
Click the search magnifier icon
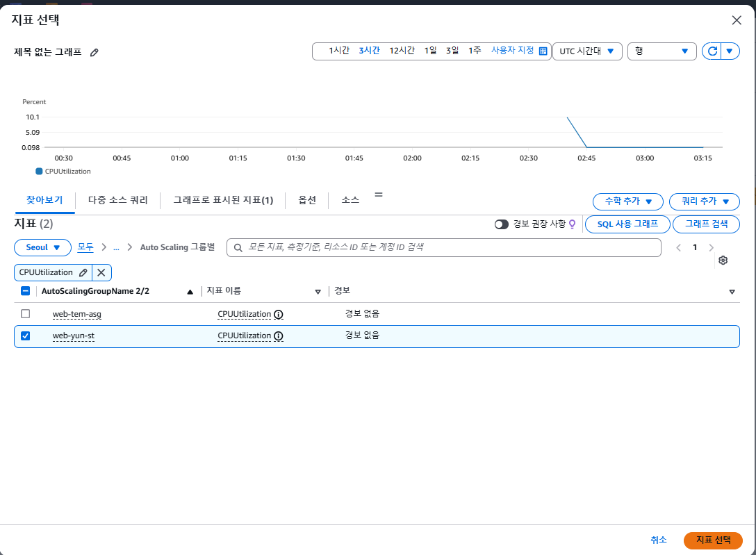coord(238,247)
